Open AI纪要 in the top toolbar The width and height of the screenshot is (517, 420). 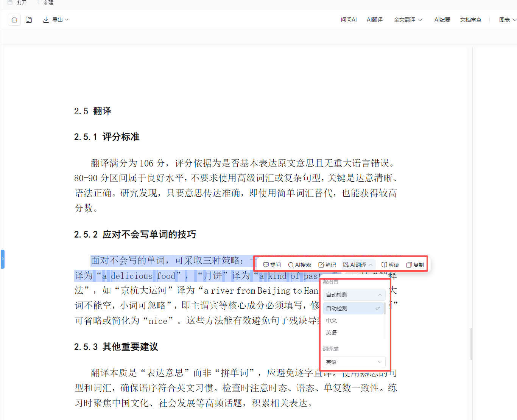point(442,20)
